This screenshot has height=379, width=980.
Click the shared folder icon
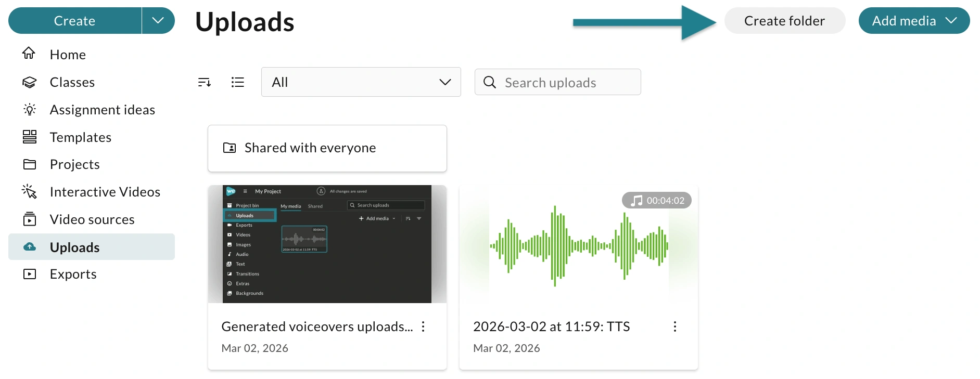pos(230,148)
